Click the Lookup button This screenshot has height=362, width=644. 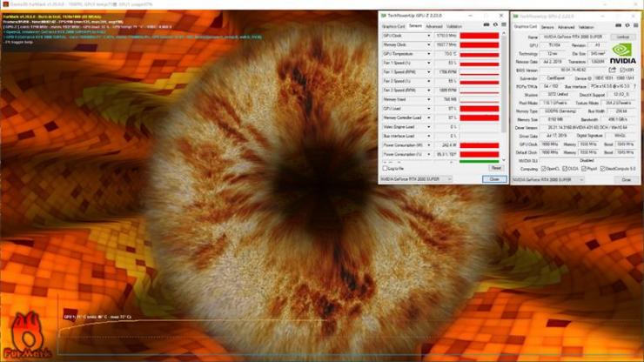point(622,37)
